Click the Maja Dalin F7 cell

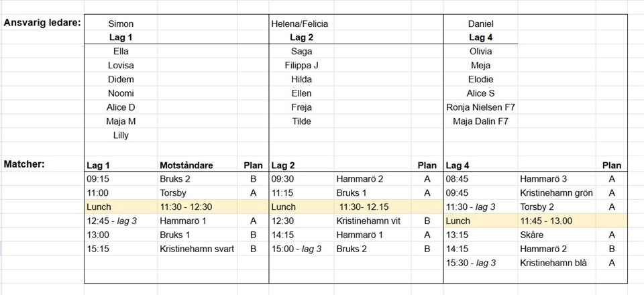(480, 121)
